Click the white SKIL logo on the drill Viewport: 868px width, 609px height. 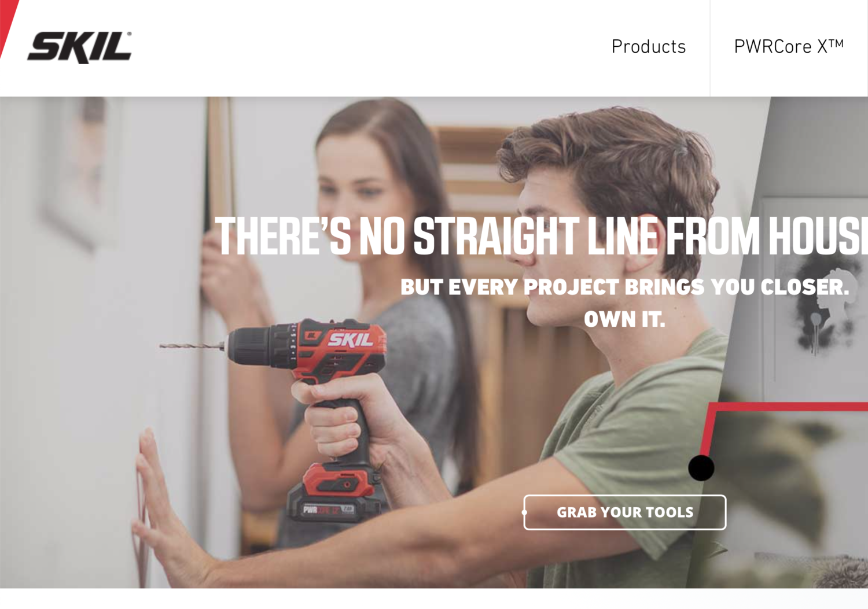click(351, 339)
